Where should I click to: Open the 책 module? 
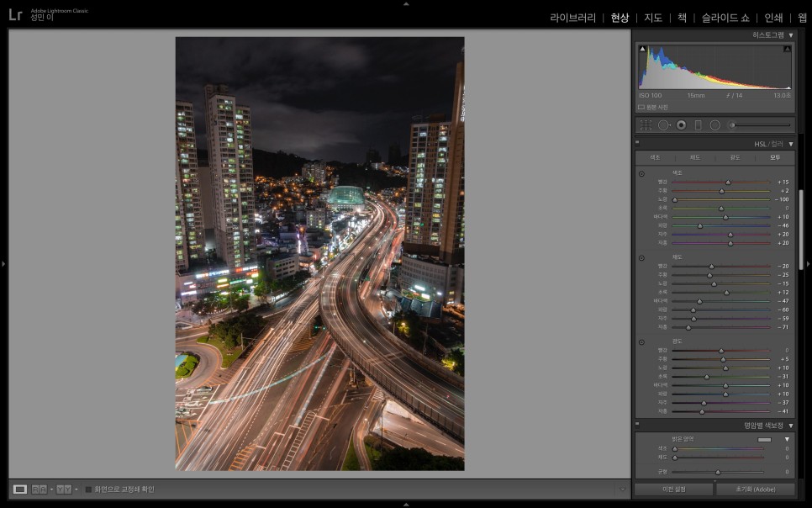coord(682,18)
